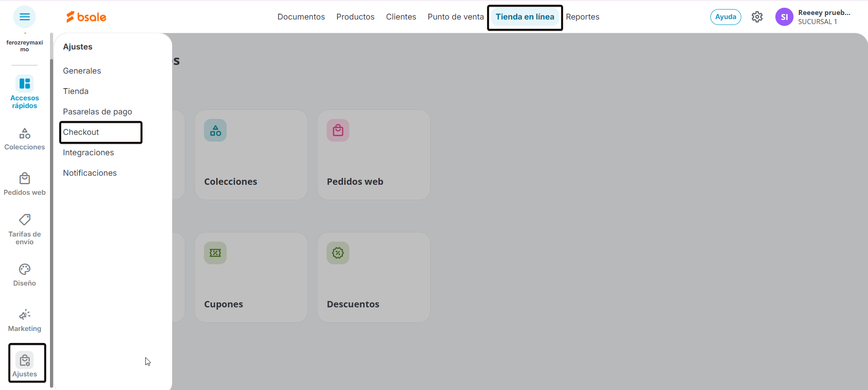
Task: Open the Cupones card title
Action: (x=223, y=304)
